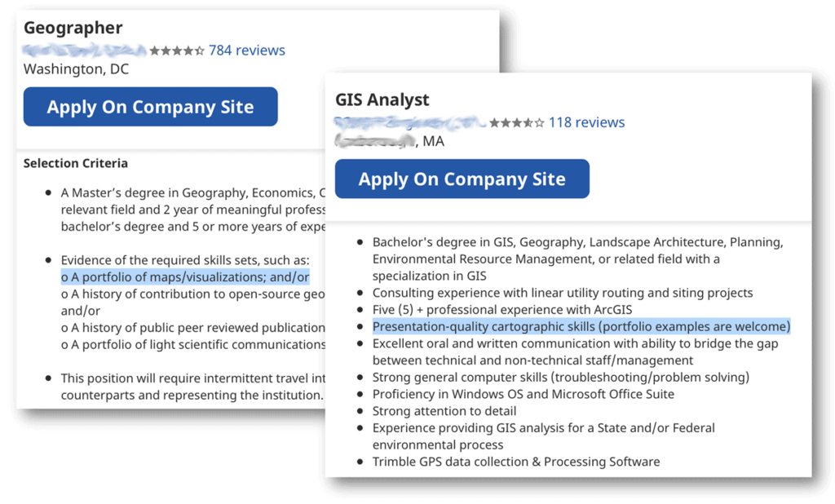Click the star rating beside 784 reviews
Image resolution: width=835 pixels, height=504 pixels.
click(177, 51)
